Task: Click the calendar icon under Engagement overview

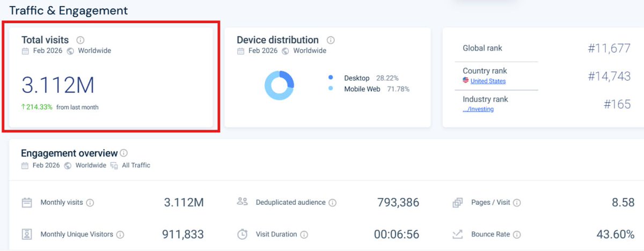Action: (x=24, y=166)
